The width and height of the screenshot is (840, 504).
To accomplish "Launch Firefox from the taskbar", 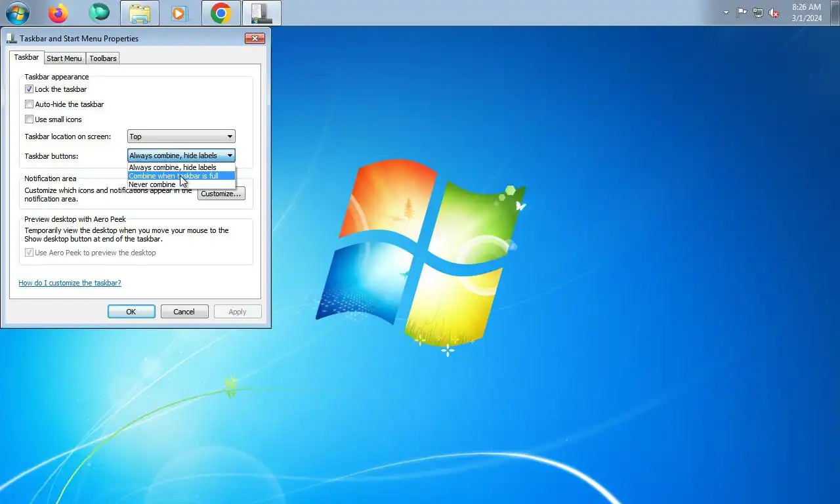I will (58, 12).
